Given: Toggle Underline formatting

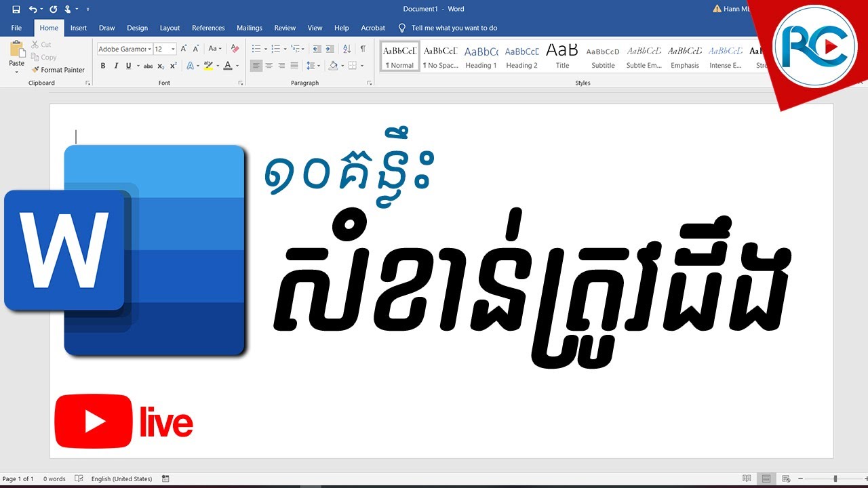Looking at the screenshot, I should pyautogui.click(x=128, y=66).
